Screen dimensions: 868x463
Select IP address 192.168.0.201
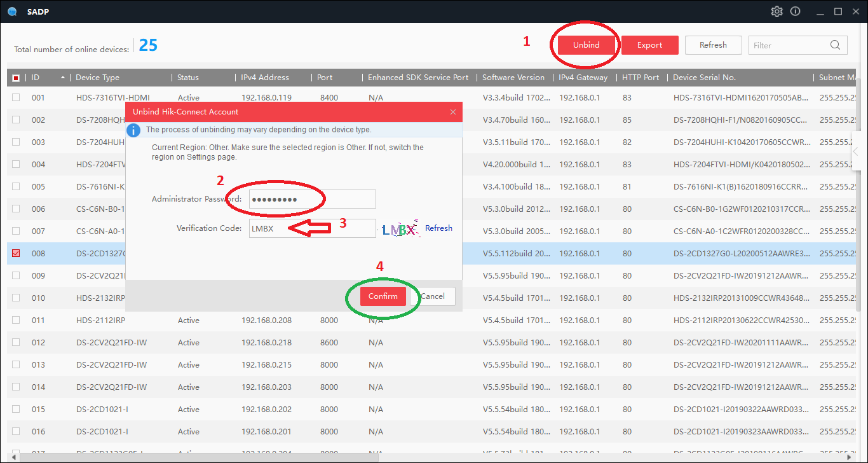[267, 432]
